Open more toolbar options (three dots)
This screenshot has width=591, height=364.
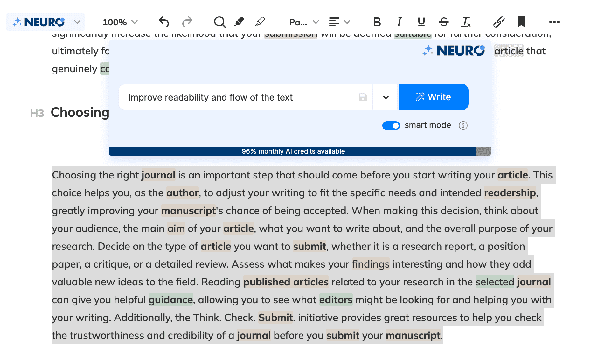[x=554, y=22]
